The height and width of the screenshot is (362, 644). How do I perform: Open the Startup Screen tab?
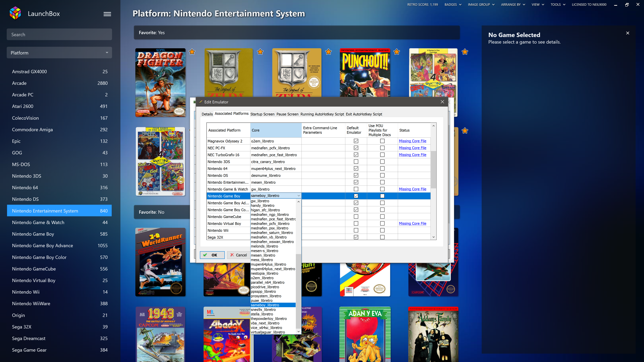pos(262,114)
